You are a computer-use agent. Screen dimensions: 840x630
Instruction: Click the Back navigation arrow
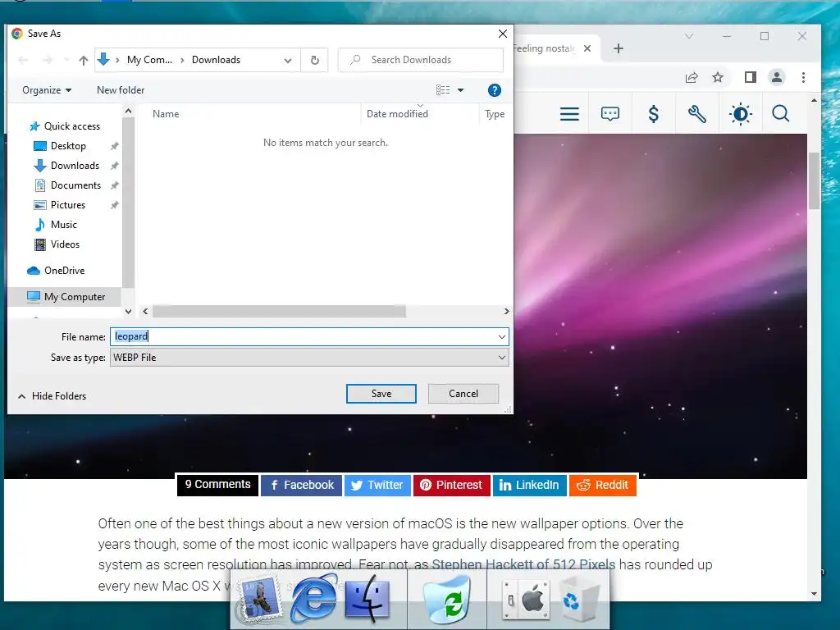click(x=23, y=60)
